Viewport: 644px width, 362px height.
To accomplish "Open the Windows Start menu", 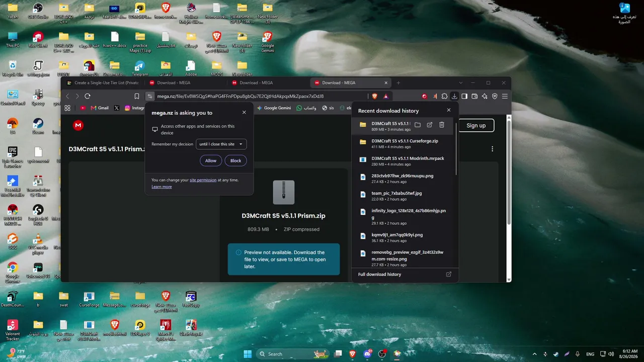I will [x=248, y=354].
